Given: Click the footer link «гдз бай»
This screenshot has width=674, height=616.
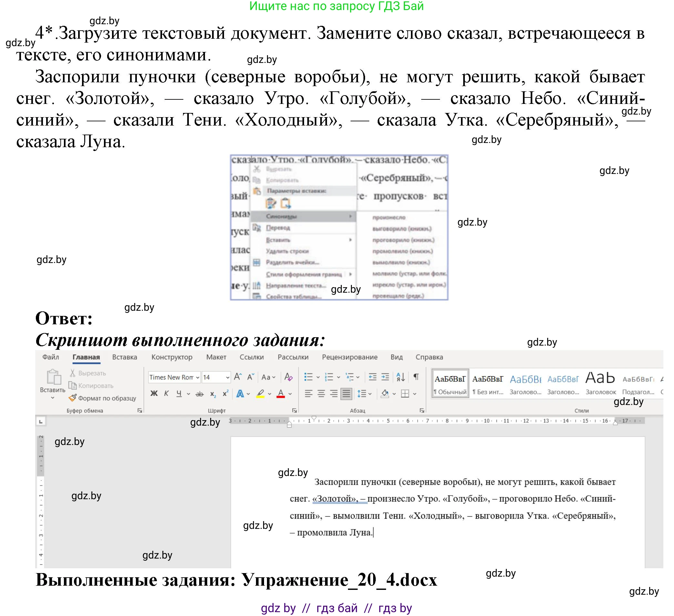Looking at the screenshot, I should click(x=337, y=608).
